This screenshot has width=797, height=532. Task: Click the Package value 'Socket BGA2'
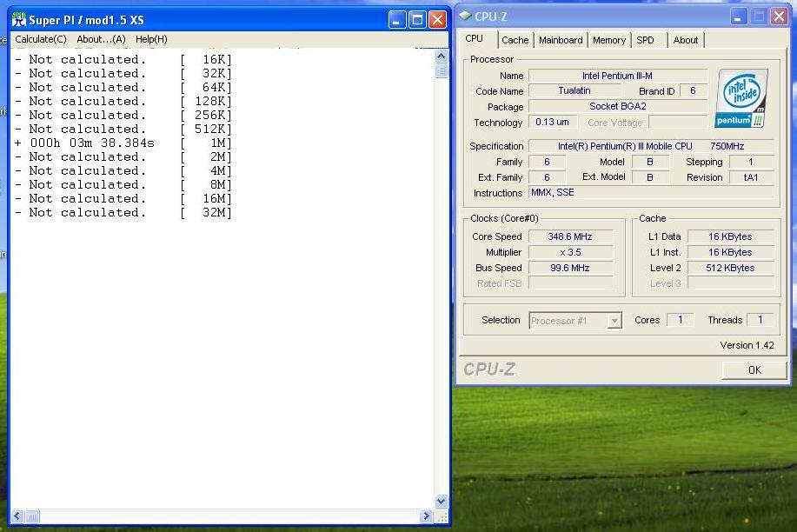click(x=618, y=106)
